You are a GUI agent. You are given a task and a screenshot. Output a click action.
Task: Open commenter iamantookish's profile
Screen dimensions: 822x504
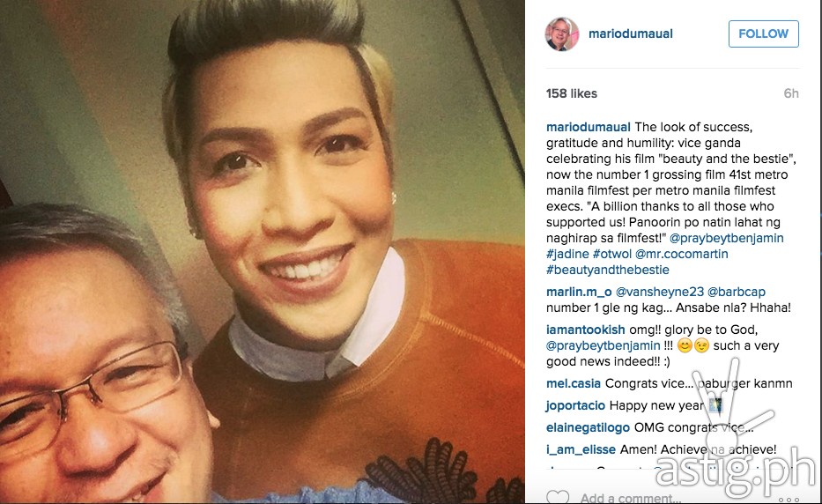point(586,330)
